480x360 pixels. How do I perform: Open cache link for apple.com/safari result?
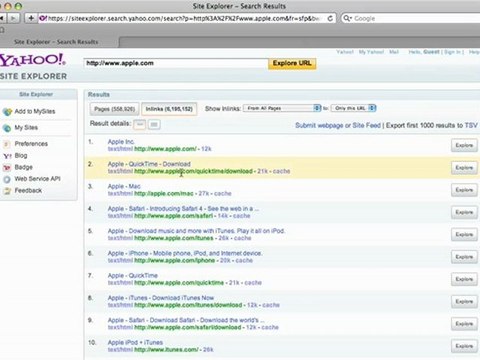[241, 216]
